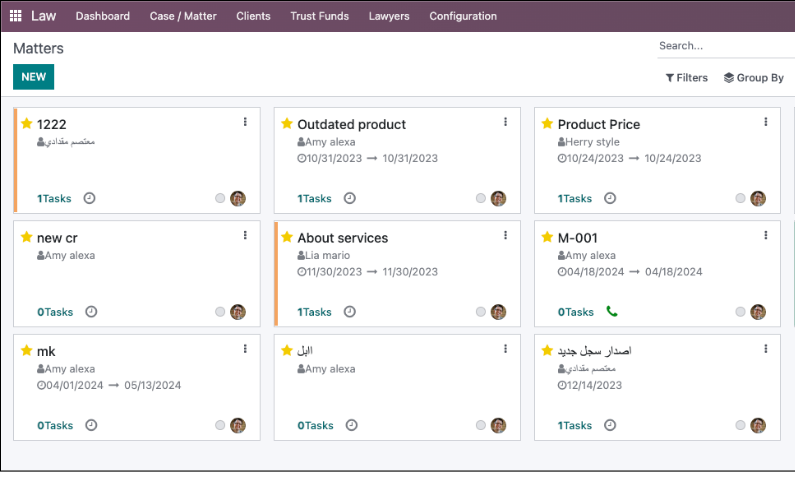
Task: Click clock activity icon on new cr card
Action: (x=91, y=312)
